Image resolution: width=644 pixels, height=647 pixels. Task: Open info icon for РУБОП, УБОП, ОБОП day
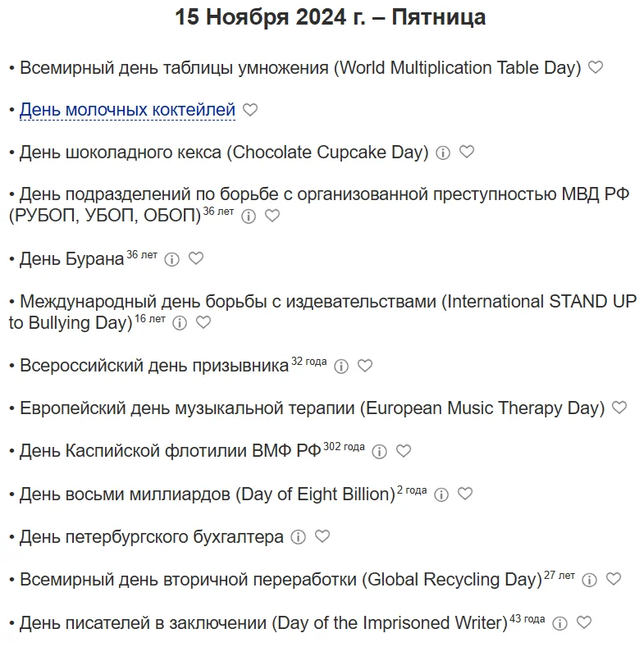point(249,216)
